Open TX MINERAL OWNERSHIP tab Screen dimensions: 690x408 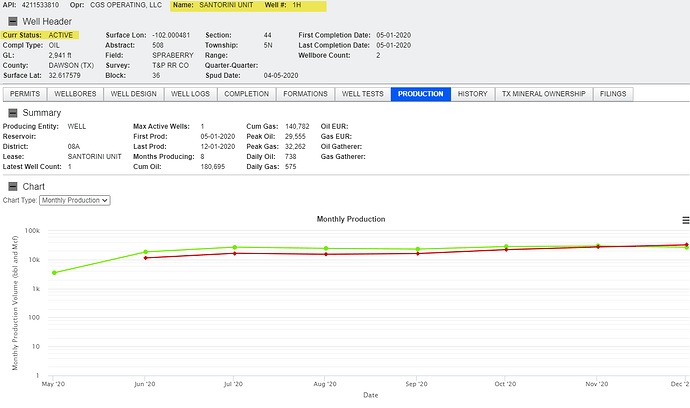544,94
